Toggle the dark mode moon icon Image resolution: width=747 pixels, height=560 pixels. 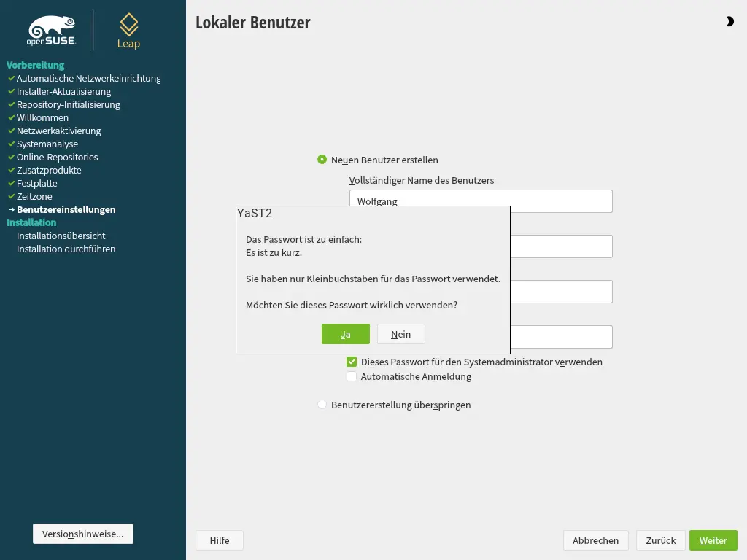(729, 22)
